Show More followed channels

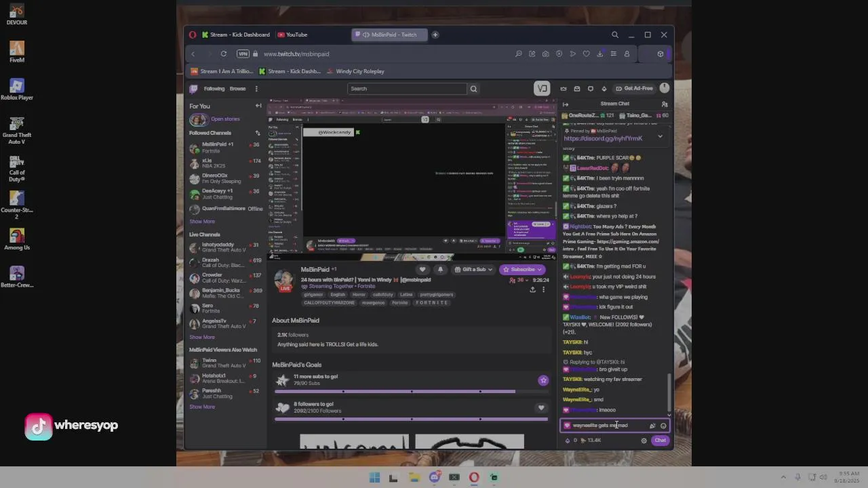coord(202,222)
